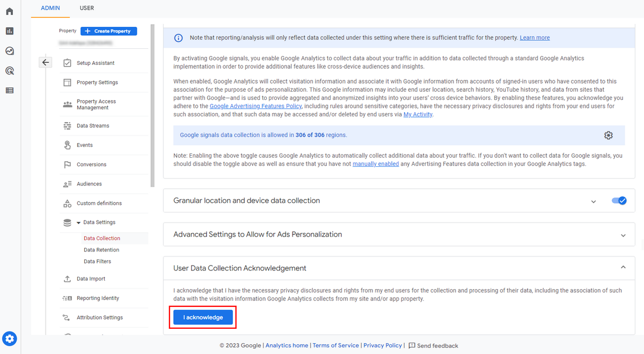The image size is (644, 354).
Task: Switch to the ADMIN tab
Action: (50, 8)
